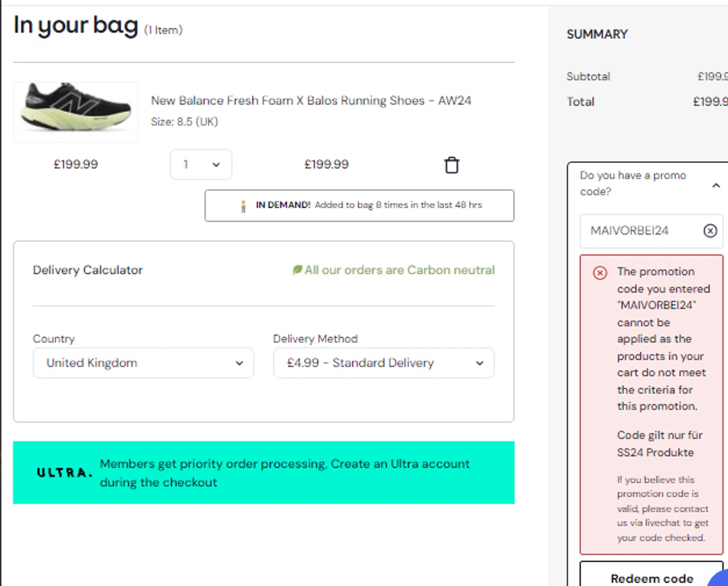Click the 'Code gilt nur für SS24 Produkte' text

[660, 443]
